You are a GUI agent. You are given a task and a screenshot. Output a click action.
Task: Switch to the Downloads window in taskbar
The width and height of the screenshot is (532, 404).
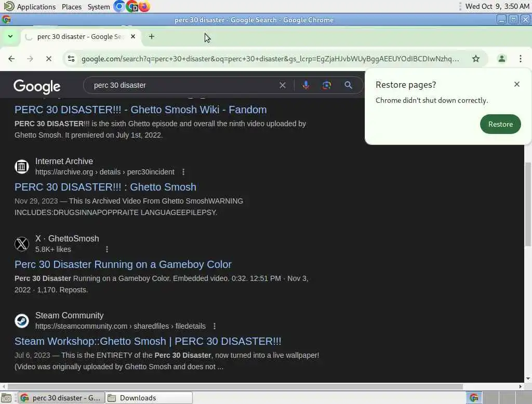tap(149, 398)
